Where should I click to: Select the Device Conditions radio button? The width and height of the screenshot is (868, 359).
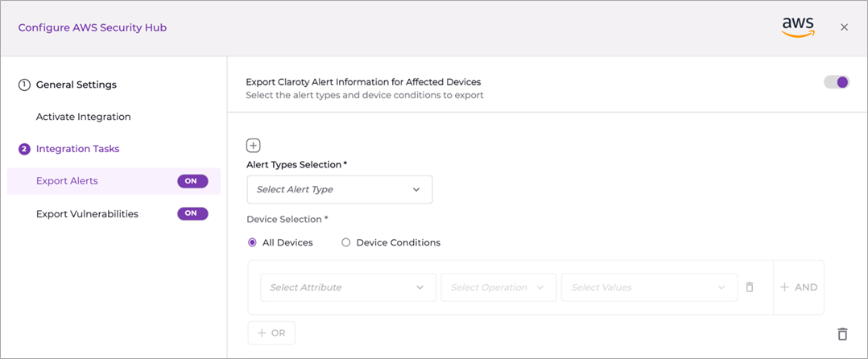click(346, 242)
